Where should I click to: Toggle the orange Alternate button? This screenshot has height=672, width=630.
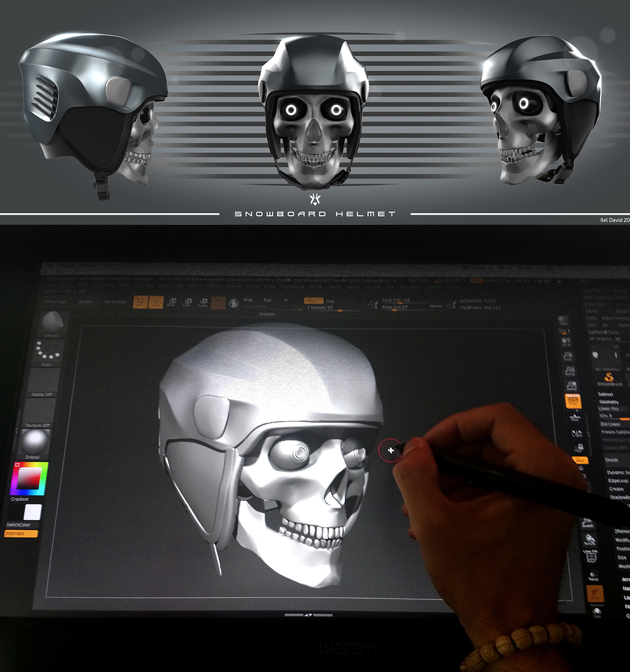pos(21,533)
